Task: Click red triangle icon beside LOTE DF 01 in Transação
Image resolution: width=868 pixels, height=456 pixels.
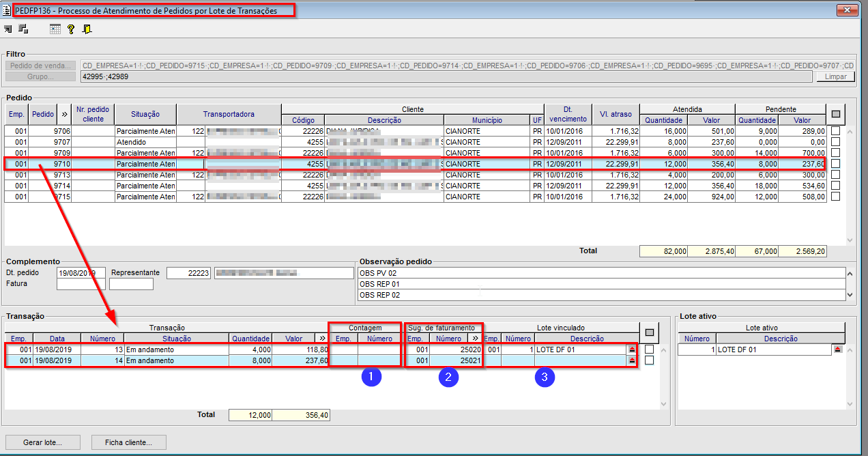Action: [x=631, y=350]
